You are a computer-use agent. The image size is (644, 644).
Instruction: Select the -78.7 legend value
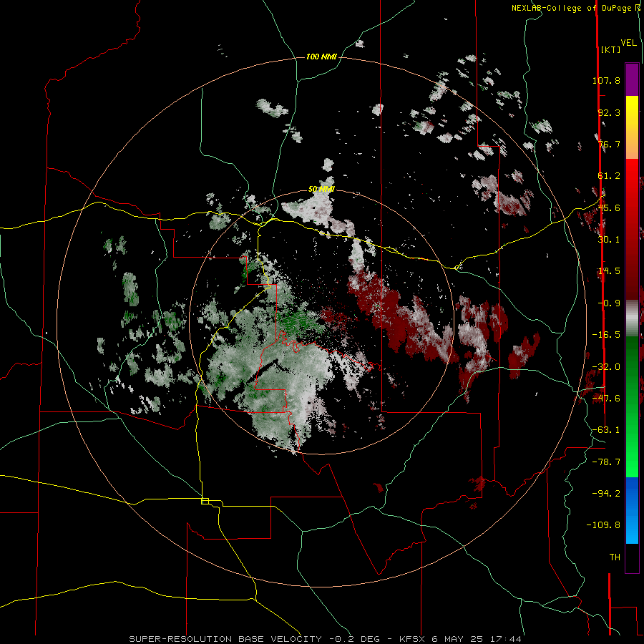(x=606, y=462)
